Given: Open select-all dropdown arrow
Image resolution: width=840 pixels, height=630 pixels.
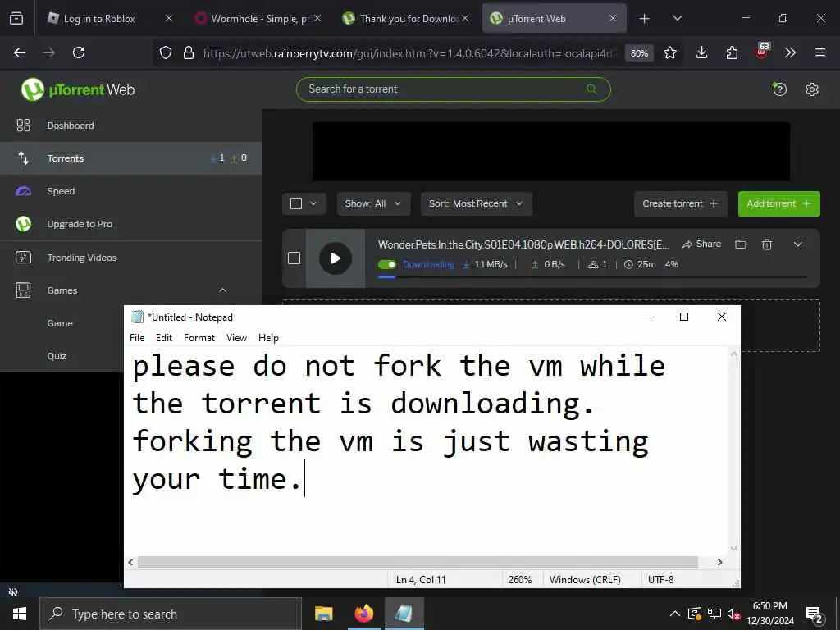Looking at the screenshot, I should [x=313, y=203].
